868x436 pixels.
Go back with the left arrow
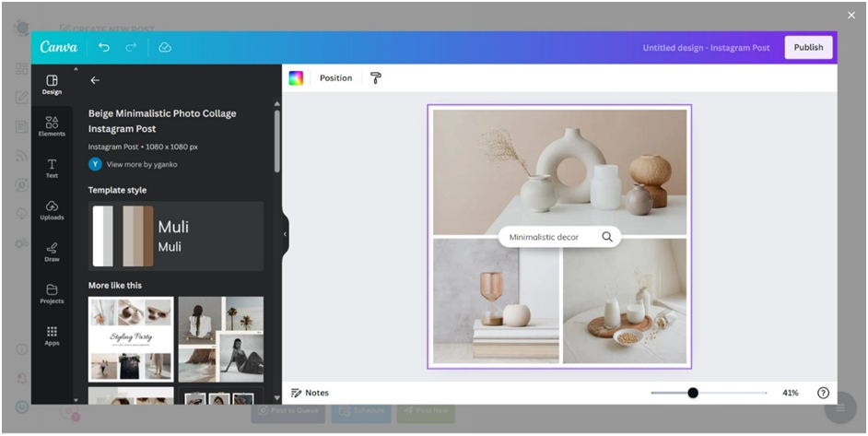(95, 80)
